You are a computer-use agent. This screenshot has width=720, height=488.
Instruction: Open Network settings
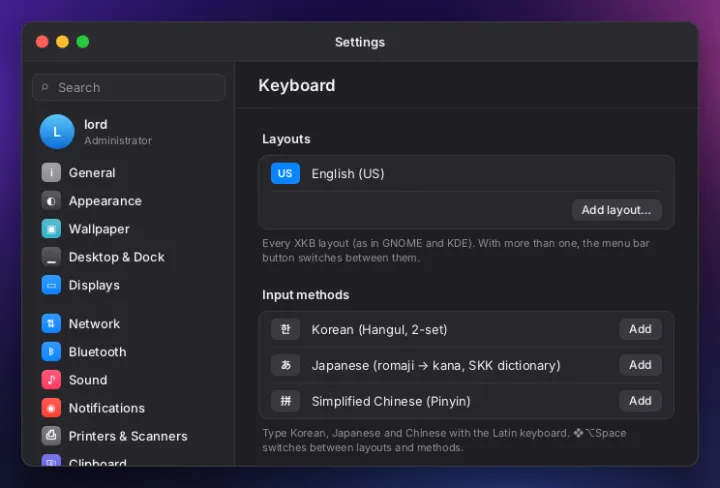129,324
